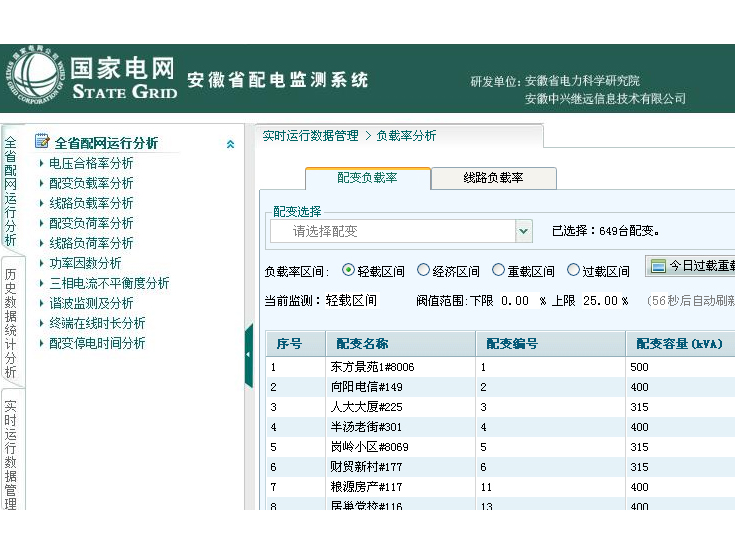735x551 pixels.
Task: Collapse the sidebar with green splitter arrow
Action: (248, 355)
